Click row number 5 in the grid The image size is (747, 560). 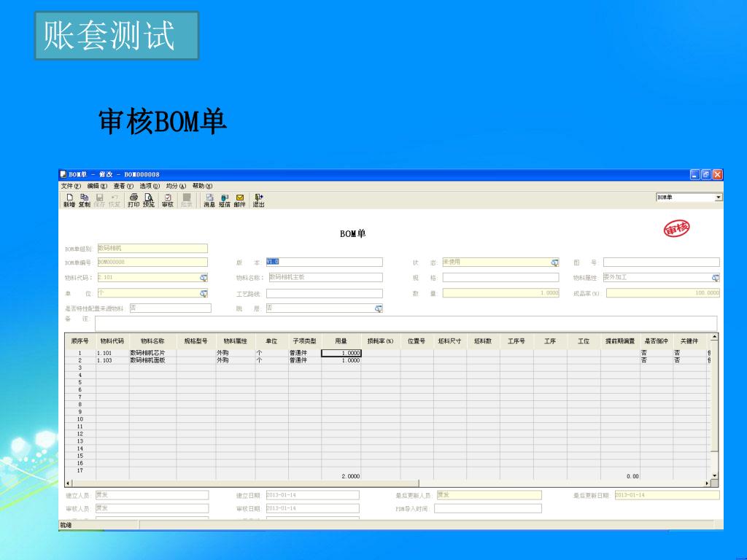point(80,382)
